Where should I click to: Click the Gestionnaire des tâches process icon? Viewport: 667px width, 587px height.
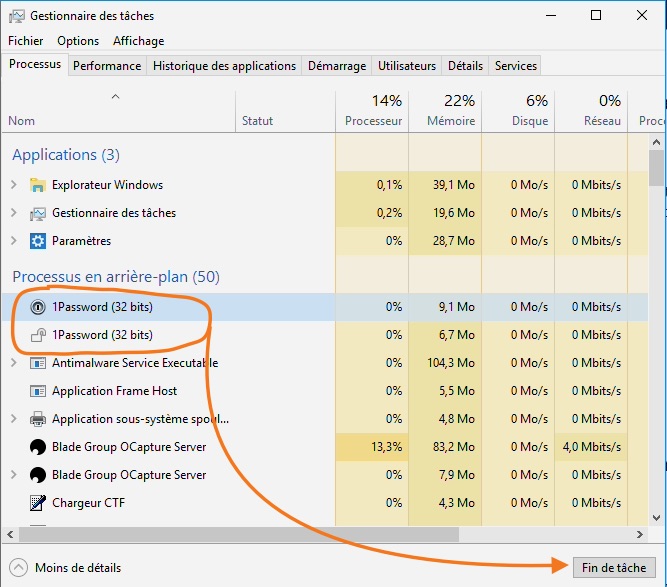38,213
